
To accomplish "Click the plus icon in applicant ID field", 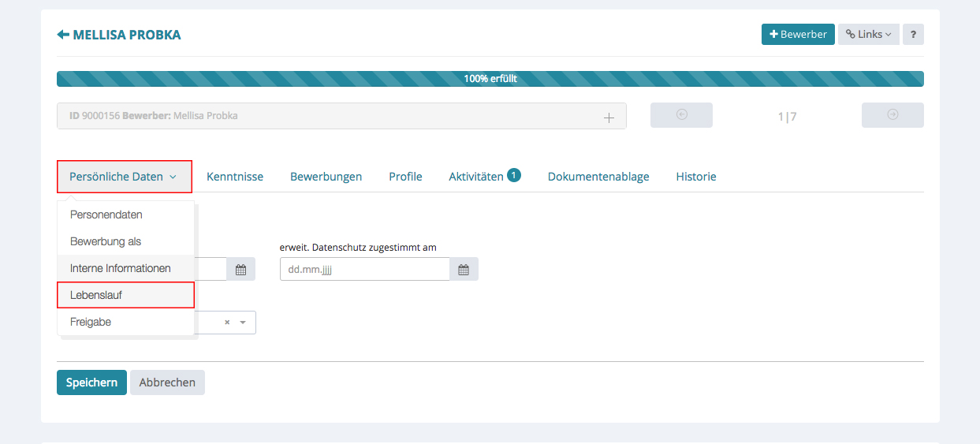I will point(609,117).
